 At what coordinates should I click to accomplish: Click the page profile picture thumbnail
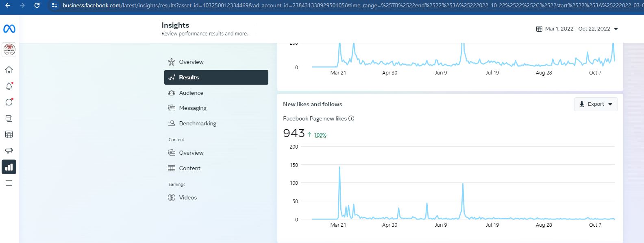9,50
